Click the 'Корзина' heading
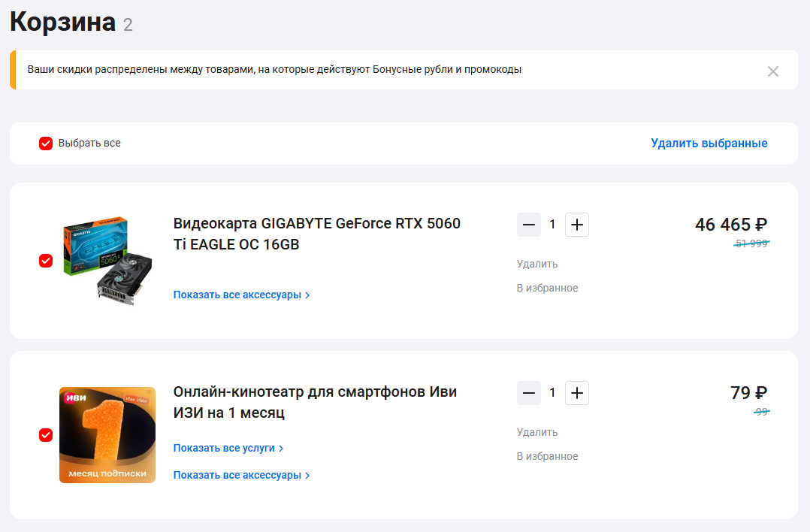Viewport: 810px width, 532px height. [x=62, y=23]
